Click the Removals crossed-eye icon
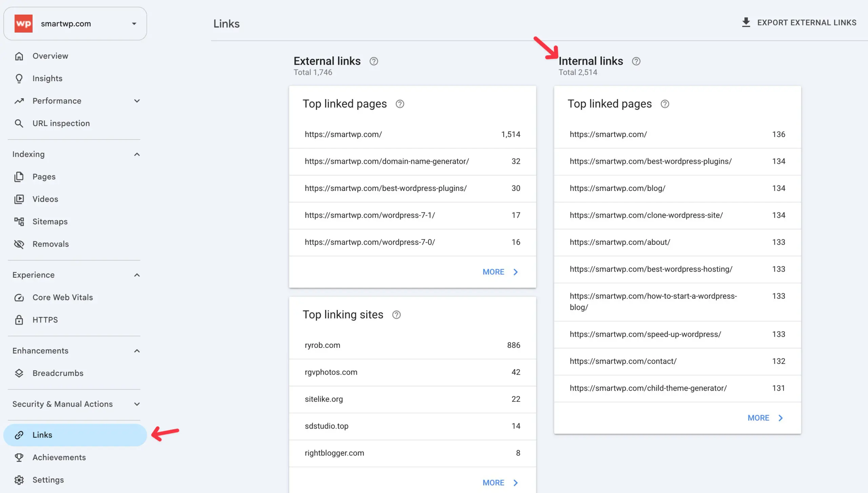Viewport: 868px width, 493px height. coord(19,244)
